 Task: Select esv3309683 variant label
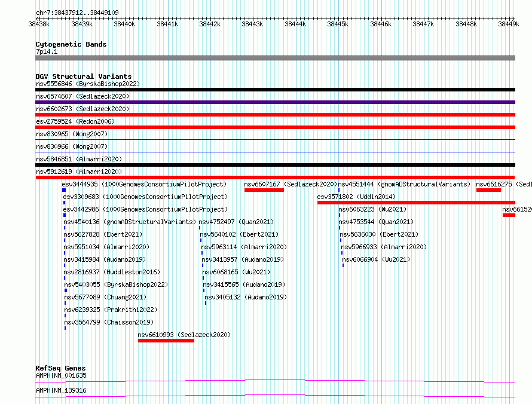145,197
